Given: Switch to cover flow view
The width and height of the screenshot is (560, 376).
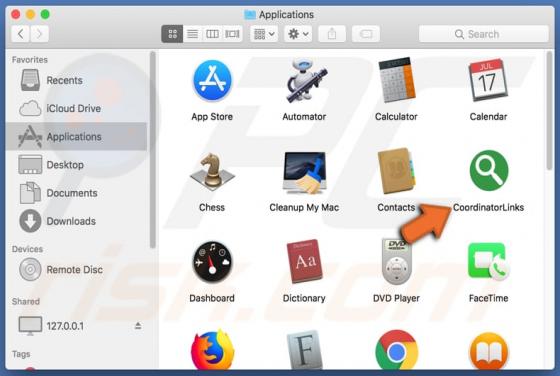Looking at the screenshot, I should coord(232,34).
